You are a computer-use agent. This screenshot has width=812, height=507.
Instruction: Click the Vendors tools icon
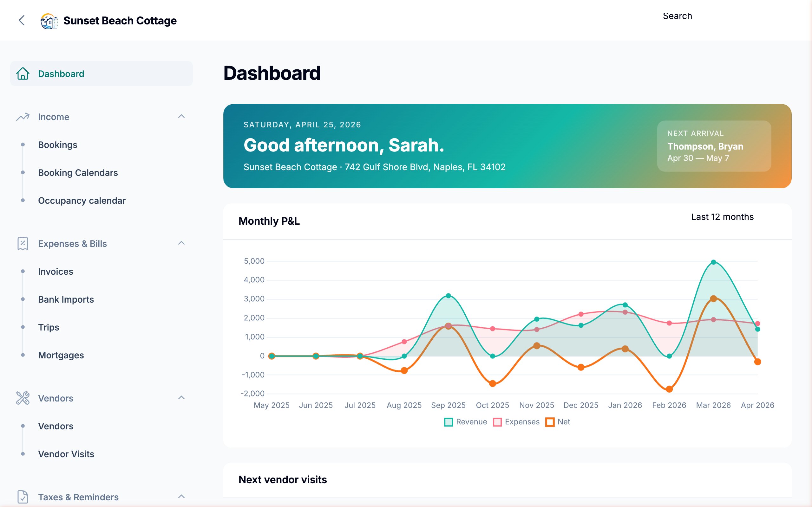(23, 398)
